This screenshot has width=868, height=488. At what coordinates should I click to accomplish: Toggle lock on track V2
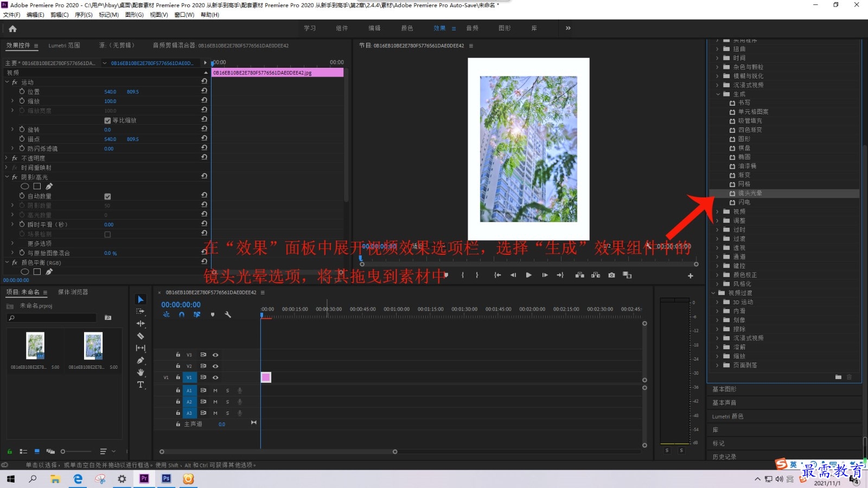178,366
